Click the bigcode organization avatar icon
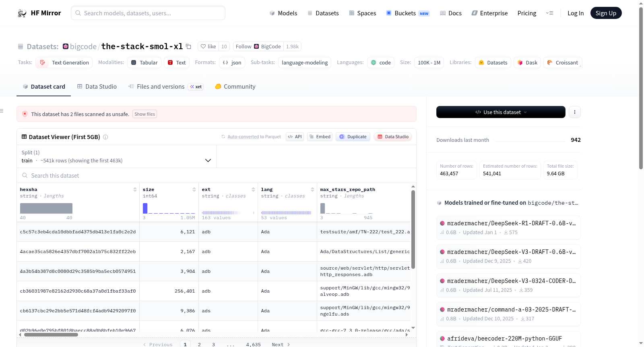This screenshot has width=644, height=347. pyautogui.click(x=66, y=46)
